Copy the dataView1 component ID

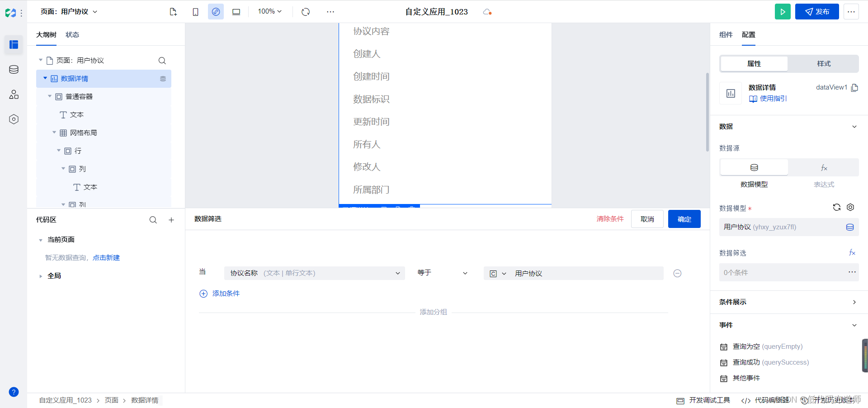click(x=854, y=88)
